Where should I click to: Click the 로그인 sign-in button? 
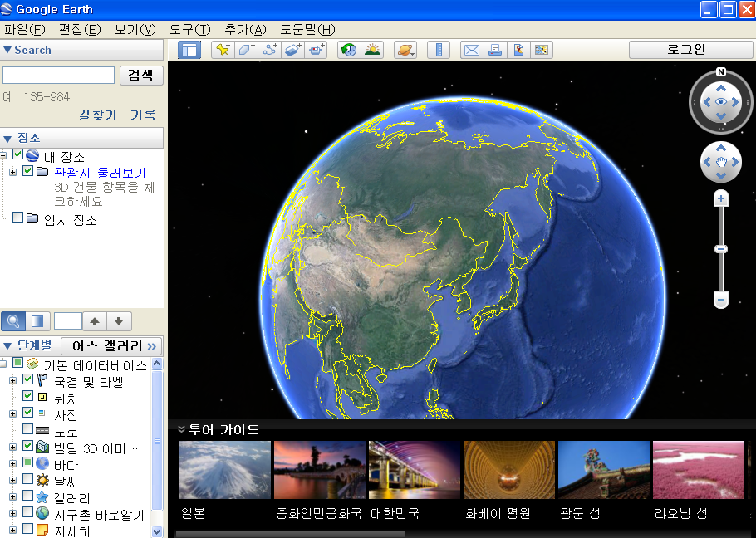click(x=690, y=49)
